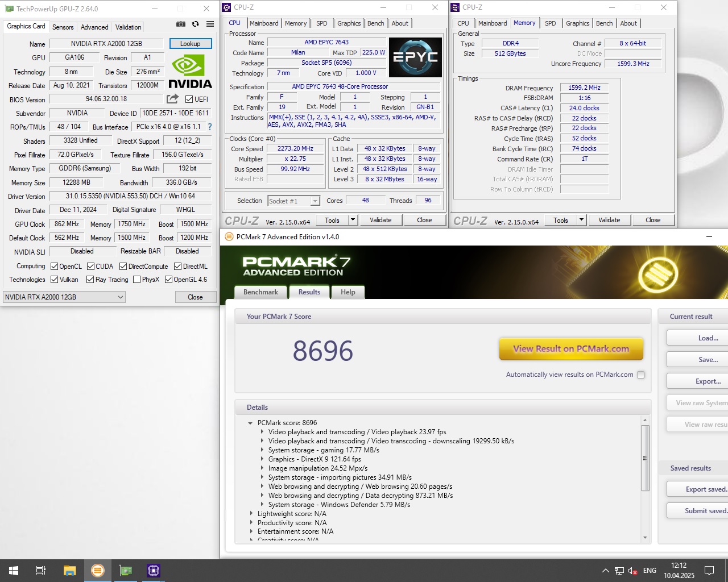Screen dimensions: 728x582
Task: Switch to PCMark 7 taskbar icon
Action: coord(98,571)
